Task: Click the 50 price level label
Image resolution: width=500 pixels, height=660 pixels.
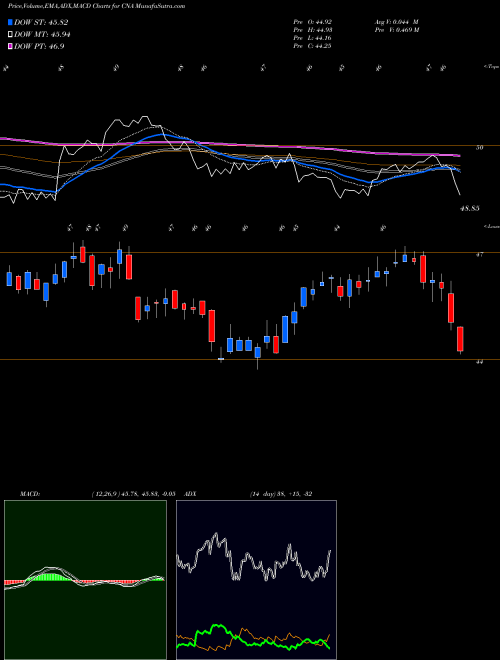Action: pos(479,147)
